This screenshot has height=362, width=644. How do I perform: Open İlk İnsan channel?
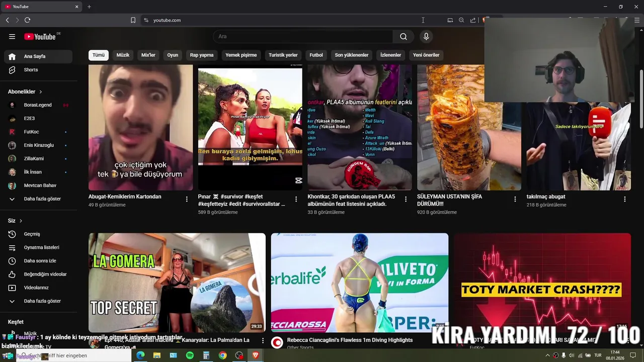pos(38,172)
